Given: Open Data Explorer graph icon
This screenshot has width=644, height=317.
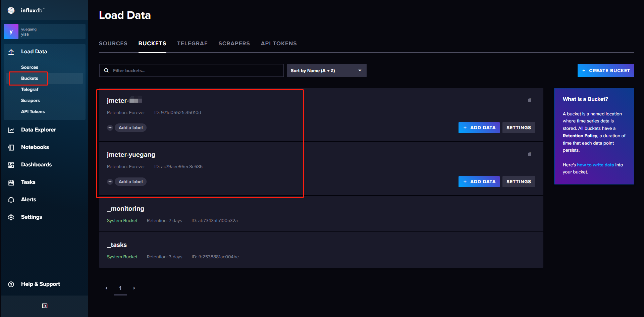Looking at the screenshot, I should tap(11, 130).
